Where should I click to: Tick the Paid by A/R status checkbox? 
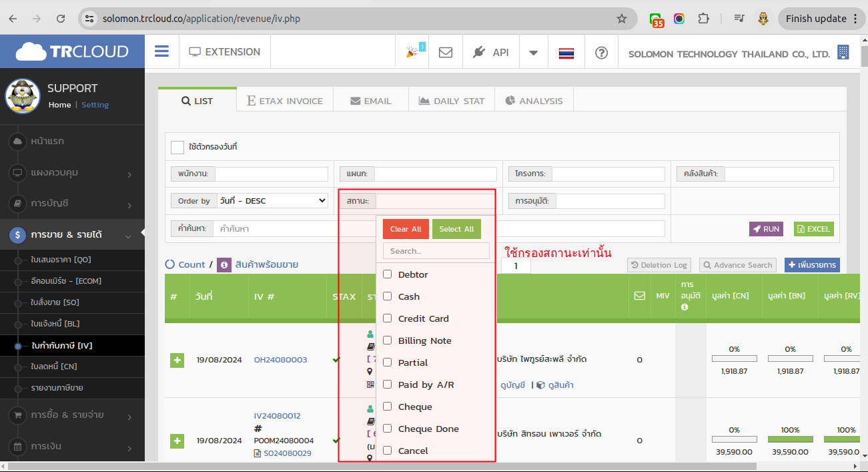click(387, 385)
